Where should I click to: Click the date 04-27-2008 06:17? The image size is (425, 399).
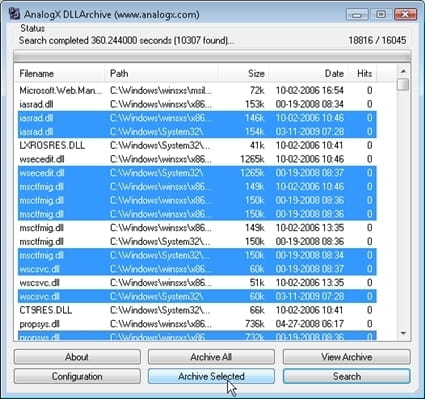coord(310,324)
